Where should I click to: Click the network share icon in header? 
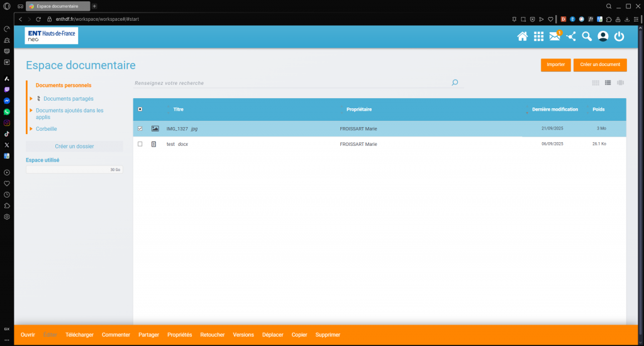[570, 36]
